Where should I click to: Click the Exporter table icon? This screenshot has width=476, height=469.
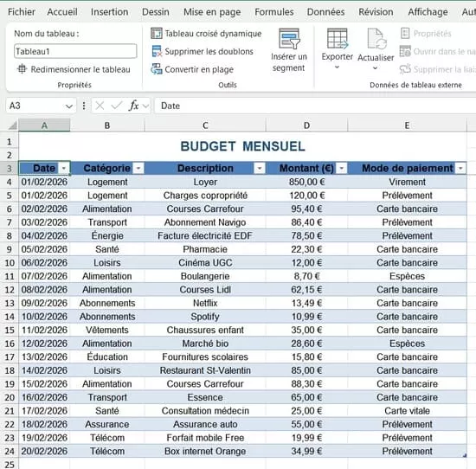(338, 39)
